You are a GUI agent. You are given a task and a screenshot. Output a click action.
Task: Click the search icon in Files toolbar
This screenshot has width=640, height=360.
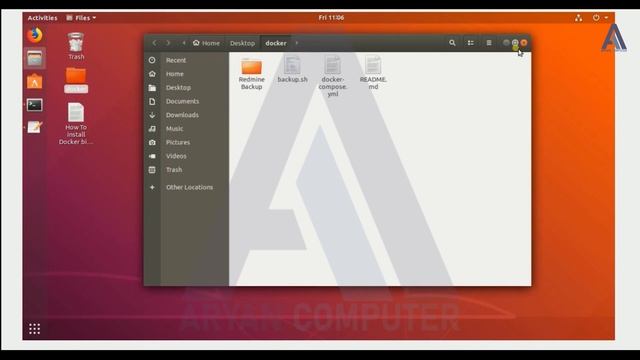452,43
